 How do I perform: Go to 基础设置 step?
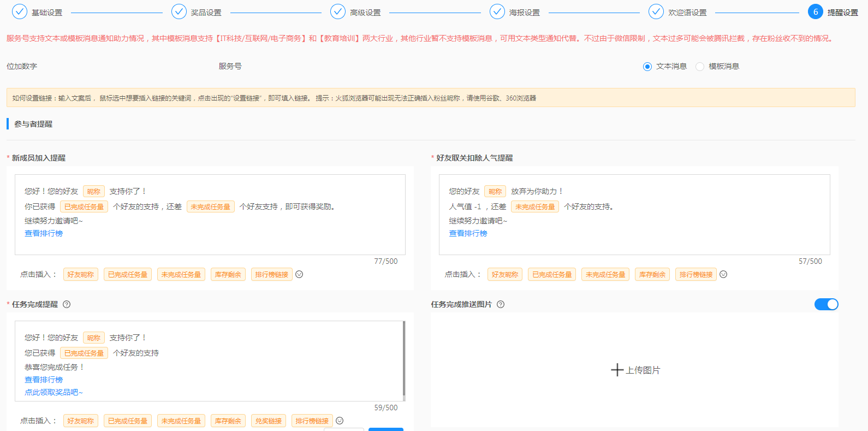tap(47, 13)
